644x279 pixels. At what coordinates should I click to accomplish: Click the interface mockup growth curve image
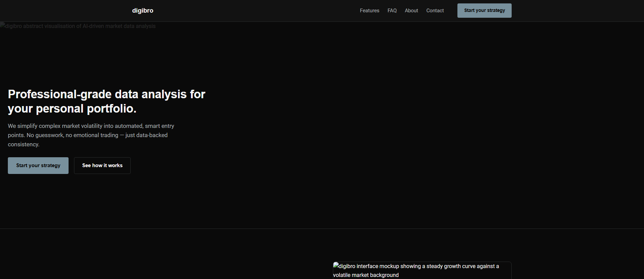coord(422,270)
